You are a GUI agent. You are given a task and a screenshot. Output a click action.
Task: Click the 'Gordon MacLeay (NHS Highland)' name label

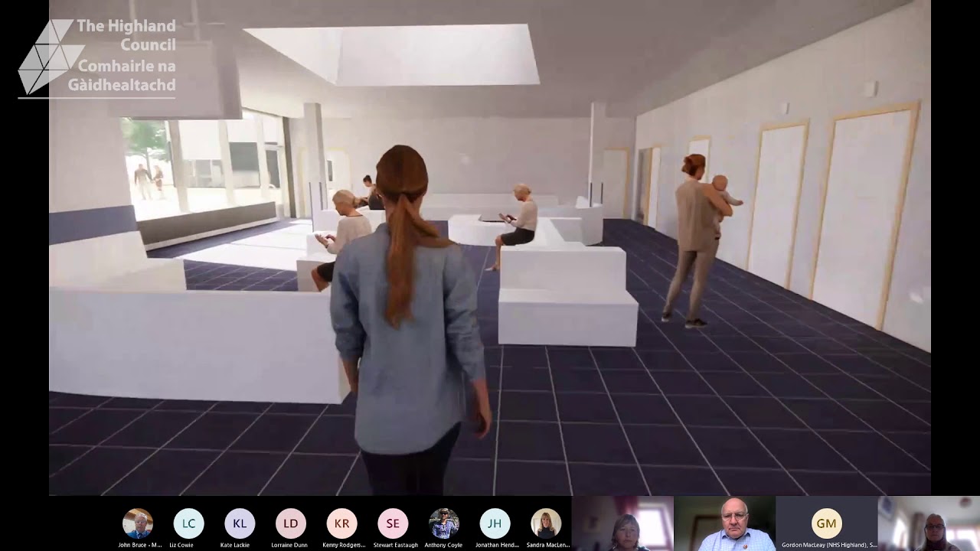pos(829,545)
